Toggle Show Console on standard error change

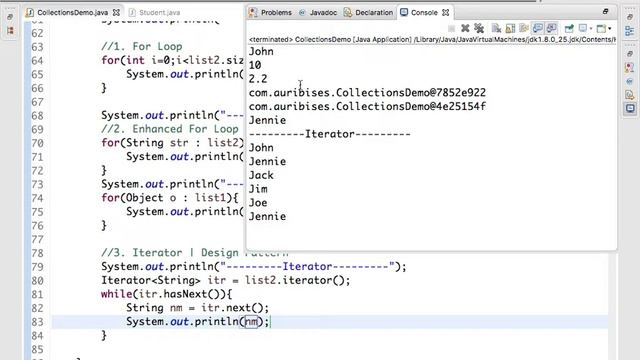[551, 28]
